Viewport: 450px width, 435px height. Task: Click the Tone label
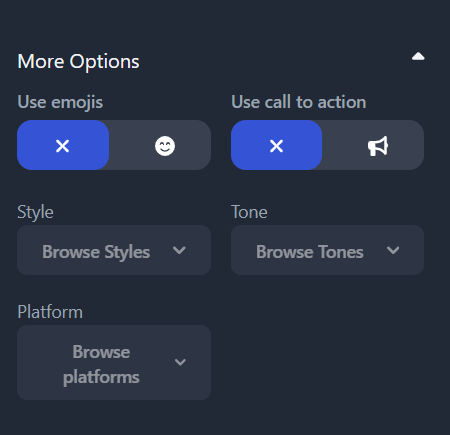click(249, 212)
